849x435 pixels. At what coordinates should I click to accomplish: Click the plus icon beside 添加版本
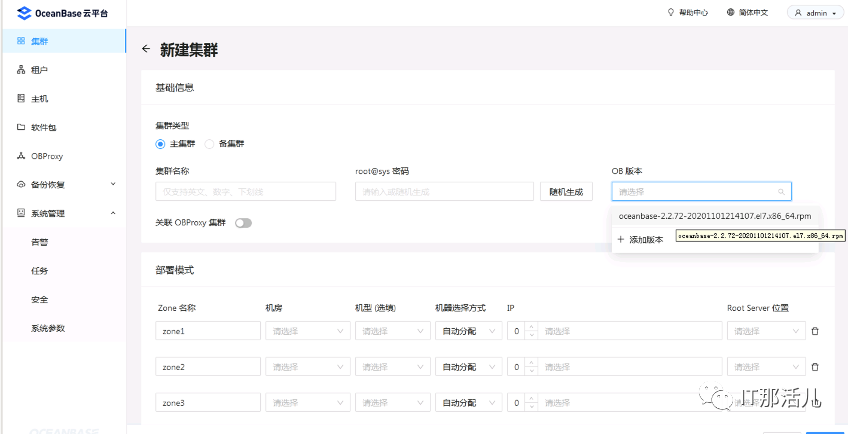[x=621, y=239]
